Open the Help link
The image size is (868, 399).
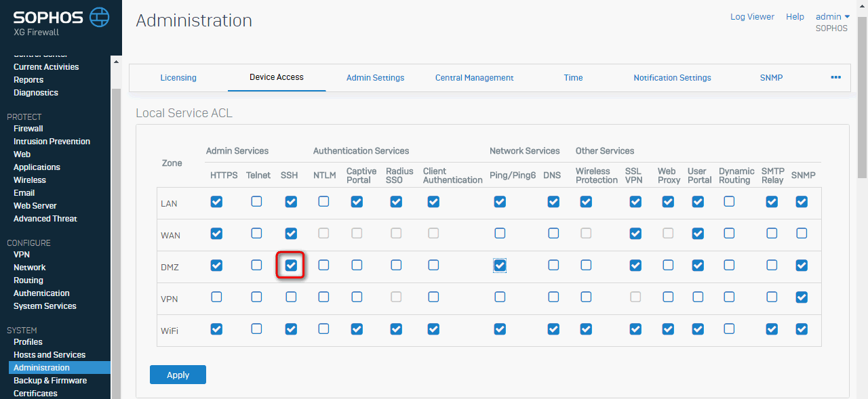click(x=795, y=17)
